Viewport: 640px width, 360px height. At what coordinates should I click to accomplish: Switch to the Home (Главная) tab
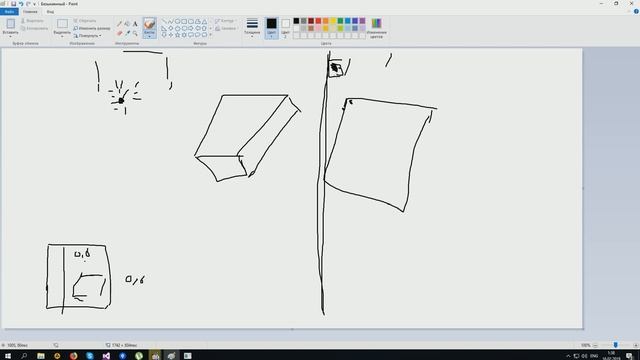click(x=30, y=12)
